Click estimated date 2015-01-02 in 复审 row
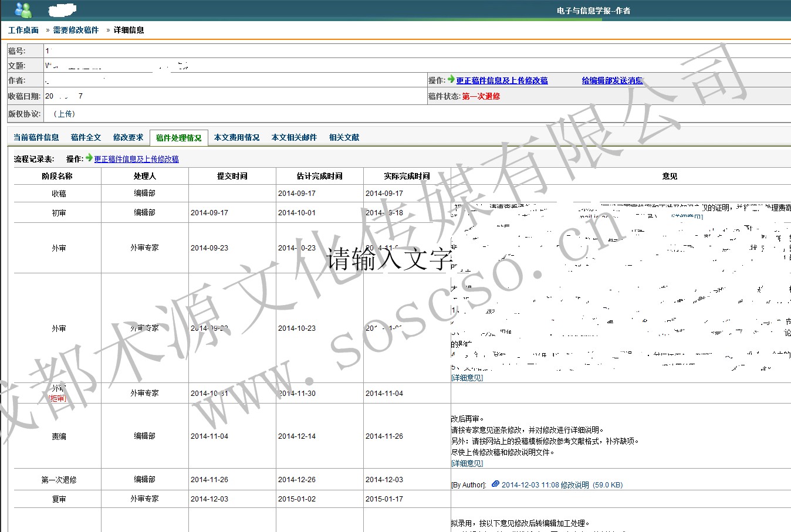Image resolution: width=791 pixels, height=532 pixels. point(297,499)
